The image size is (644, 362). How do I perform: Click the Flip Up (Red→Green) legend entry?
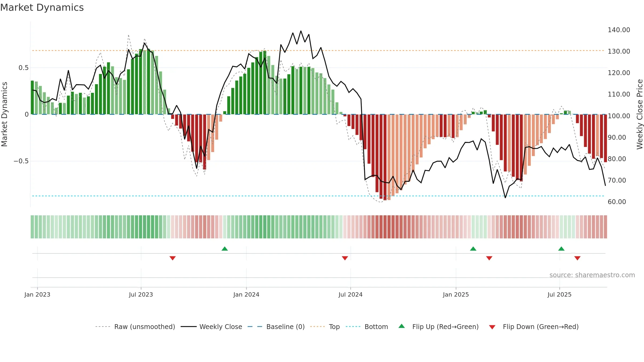(x=439, y=327)
